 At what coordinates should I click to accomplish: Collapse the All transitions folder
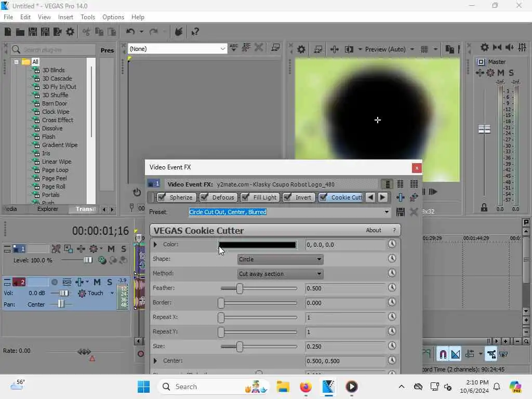click(16, 62)
